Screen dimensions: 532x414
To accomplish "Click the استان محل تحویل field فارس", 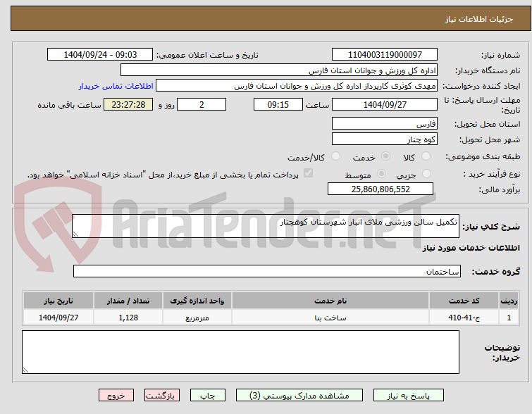I will click(385, 123).
